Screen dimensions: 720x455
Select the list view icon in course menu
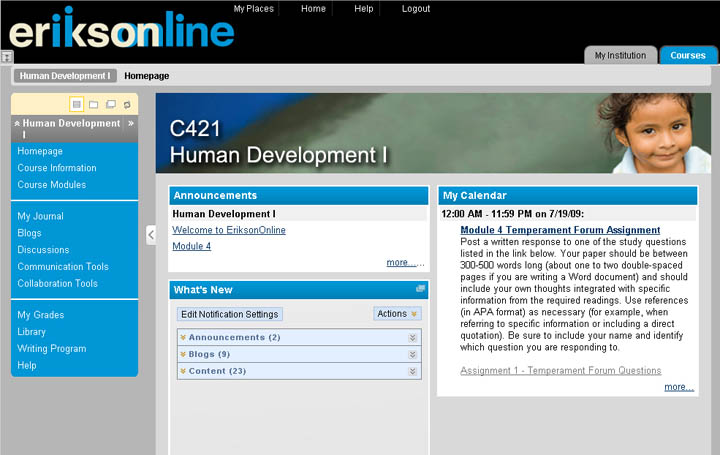[x=77, y=105]
